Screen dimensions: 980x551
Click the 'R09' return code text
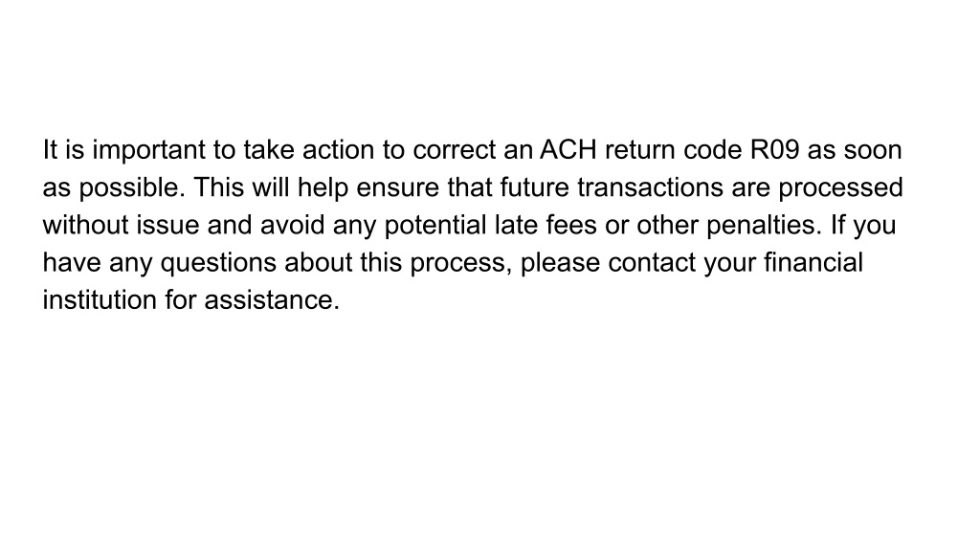774,150
